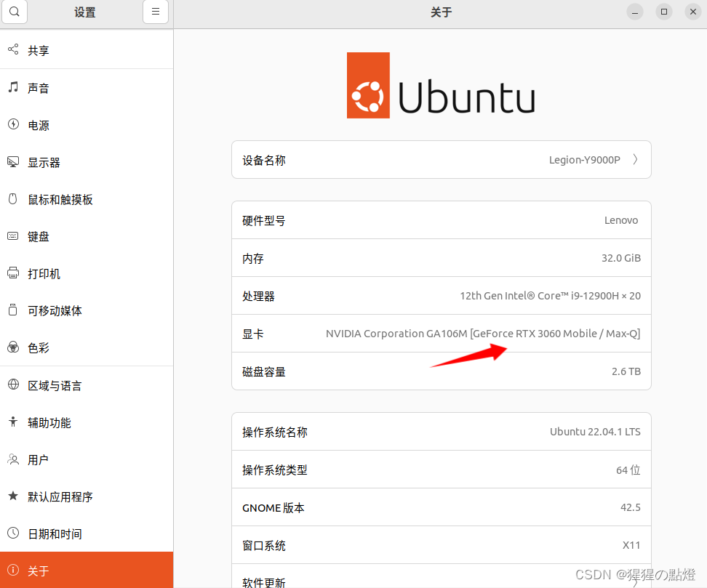
Task: Click the Power lightning icon
Action: (13, 124)
